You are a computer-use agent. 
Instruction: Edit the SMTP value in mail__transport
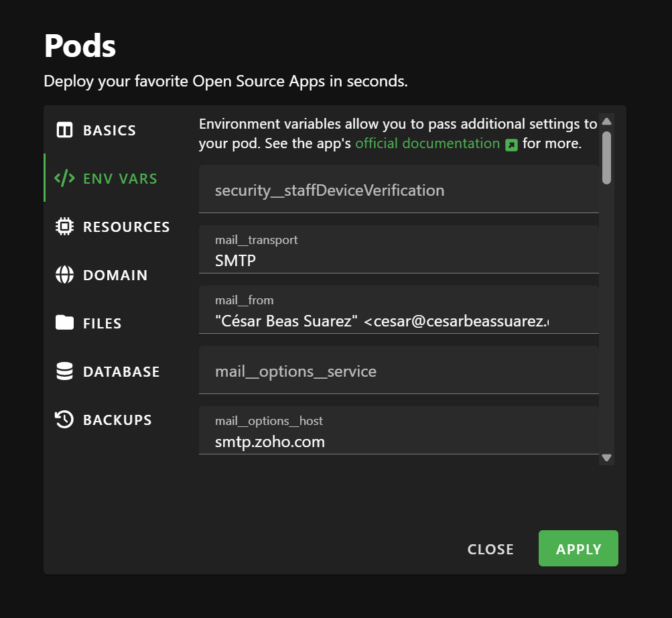(399, 260)
